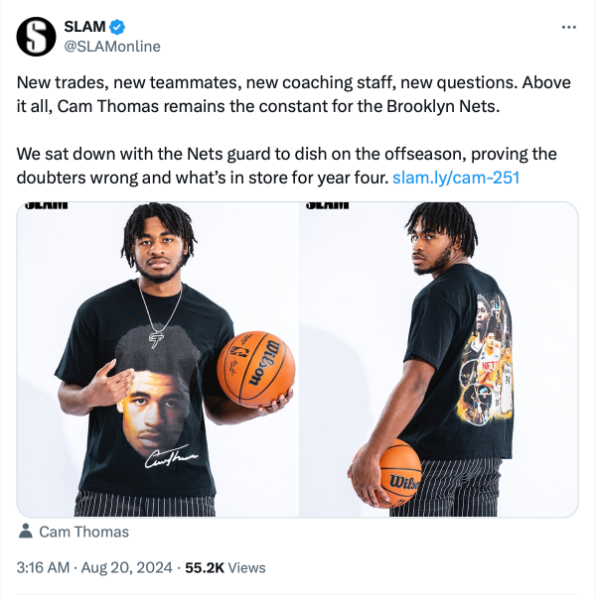The image size is (598, 598).
Task: Open the three-dot more options menu
Action: pyautogui.click(x=569, y=27)
